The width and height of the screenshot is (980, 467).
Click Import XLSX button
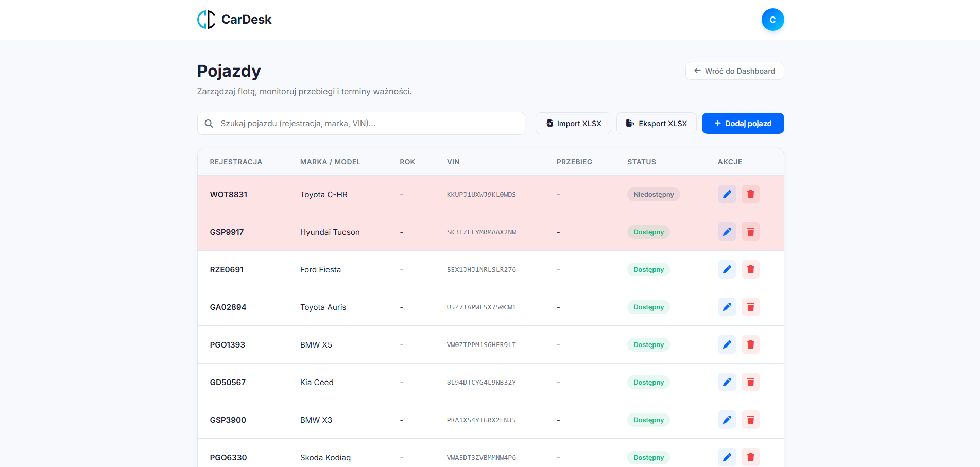(x=573, y=124)
